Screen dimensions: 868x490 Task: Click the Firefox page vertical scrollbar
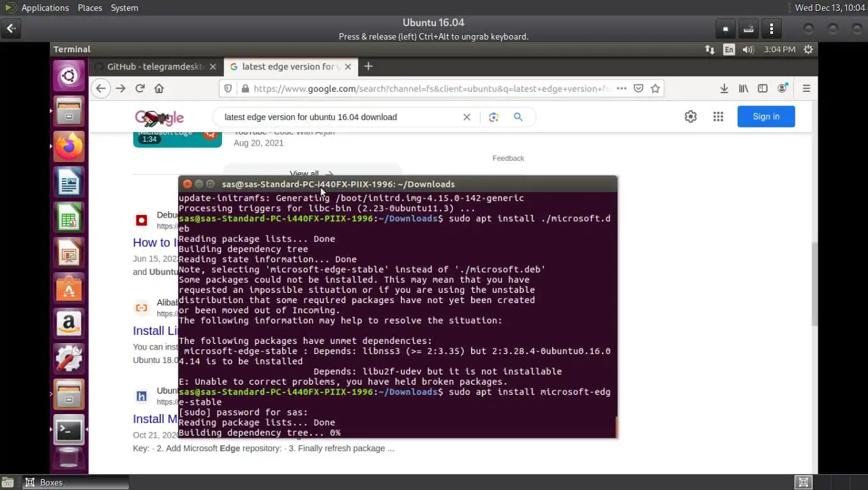click(814, 284)
